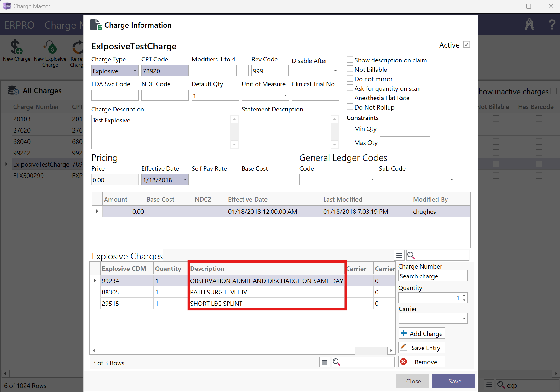Click the Self Pay Rate field
The height and width of the screenshot is (392, 560).
tap(215, 180)
